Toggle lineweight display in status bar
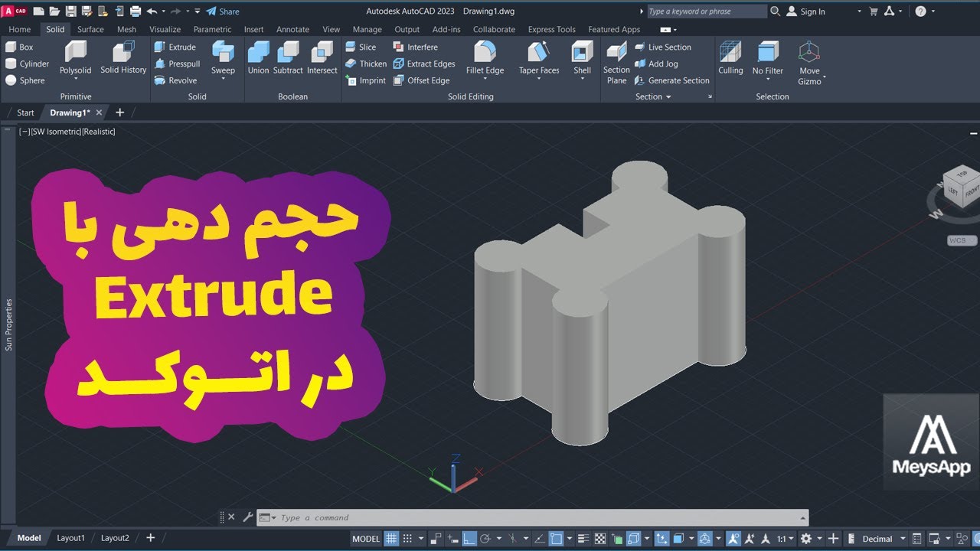This screenshot has height=551, width=980. click(x=583, y=539)
